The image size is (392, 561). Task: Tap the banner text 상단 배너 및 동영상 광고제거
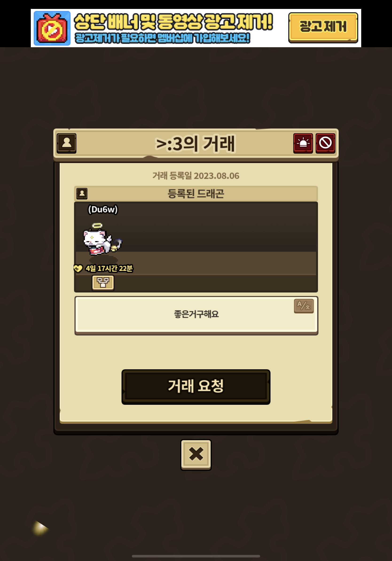click(173, 22)
